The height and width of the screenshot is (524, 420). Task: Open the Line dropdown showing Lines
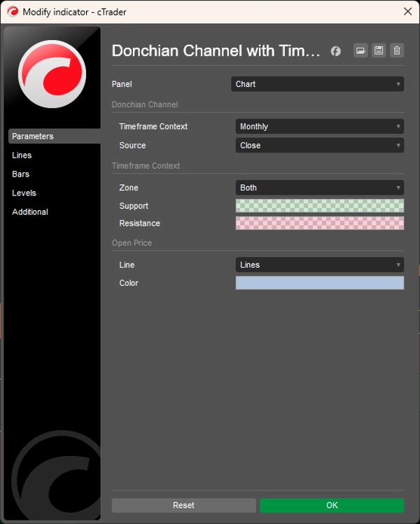coord(320,265)
